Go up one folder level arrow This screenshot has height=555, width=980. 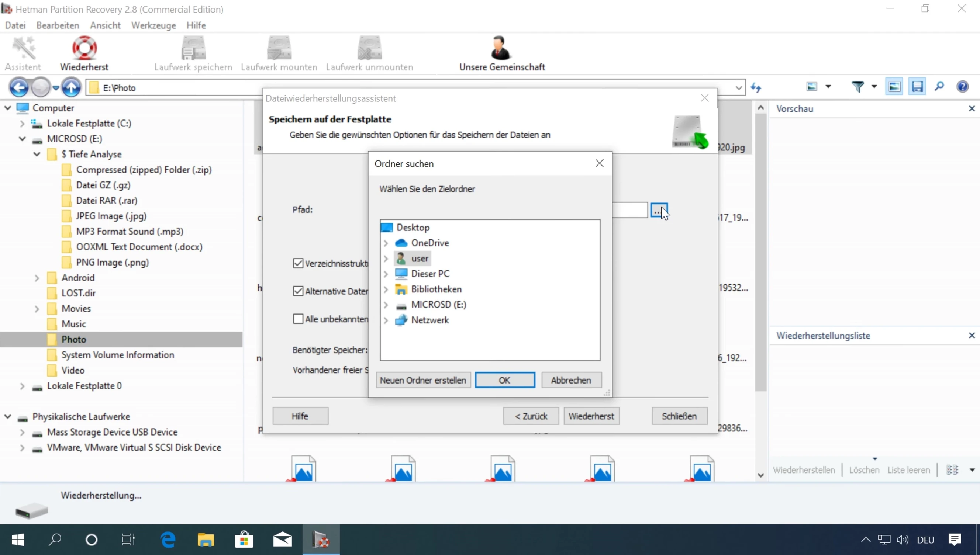pos(71,88)
